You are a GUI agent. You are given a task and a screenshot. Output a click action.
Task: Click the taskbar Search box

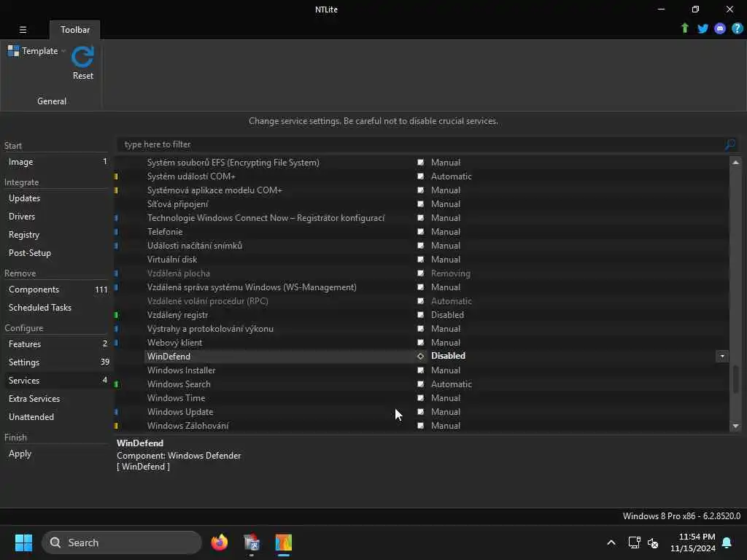pos(122,542)
